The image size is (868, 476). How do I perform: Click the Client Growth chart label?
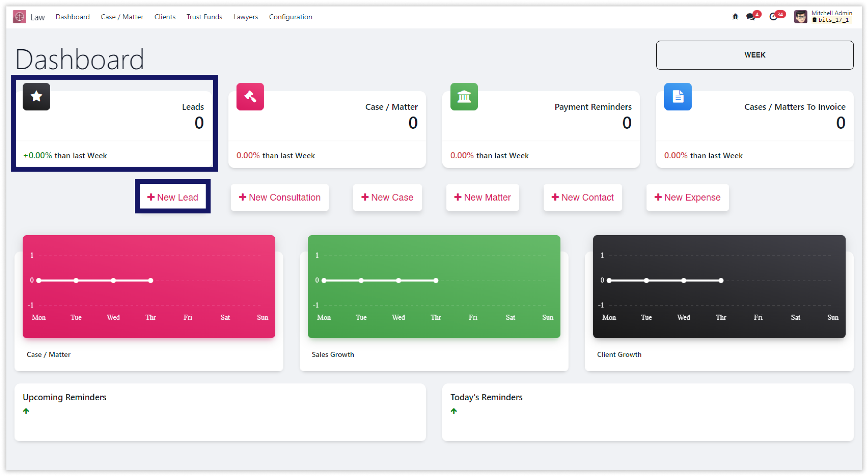[x=619, y=354]
